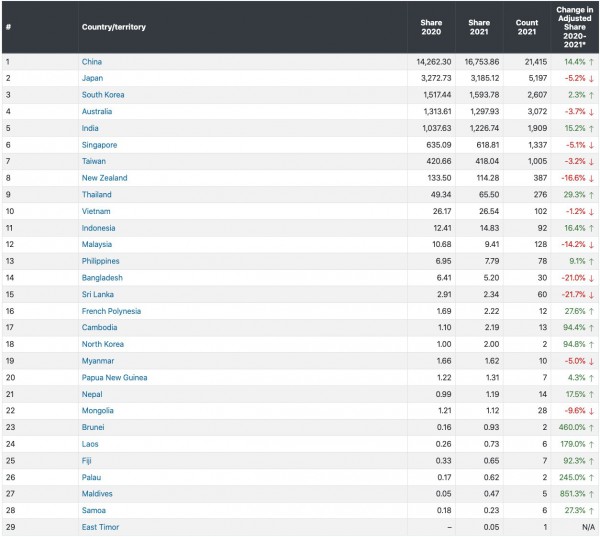This screenshot has width=600, height=537.
Task: Select the East Timor link
Action: pyautogui.click(x=101, y=526)
